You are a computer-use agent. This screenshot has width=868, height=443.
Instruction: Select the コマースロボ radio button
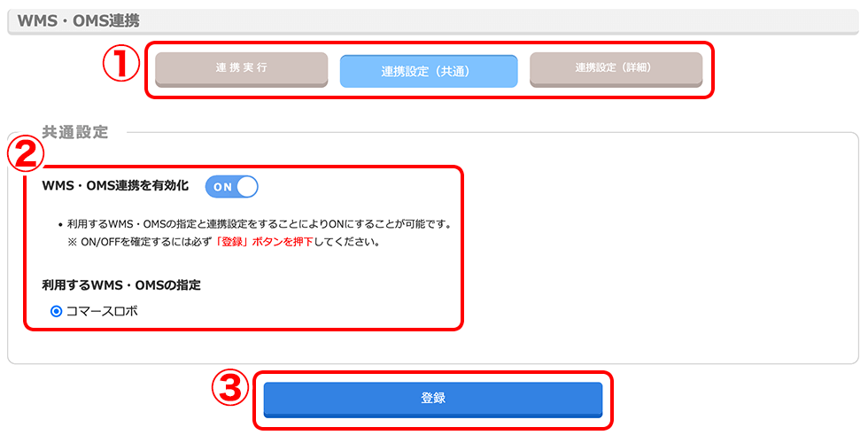pyautogui.click(x=56, y=312)
